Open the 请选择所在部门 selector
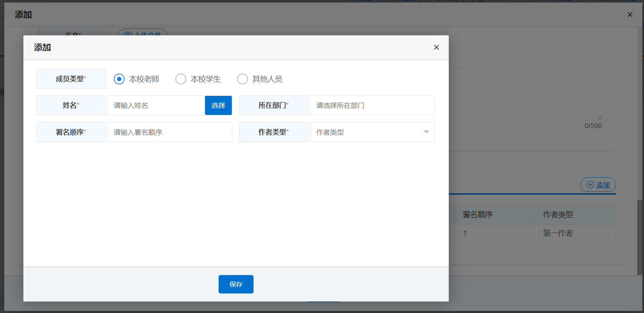Viewport: 644px width, 313px height. [372, 106]
